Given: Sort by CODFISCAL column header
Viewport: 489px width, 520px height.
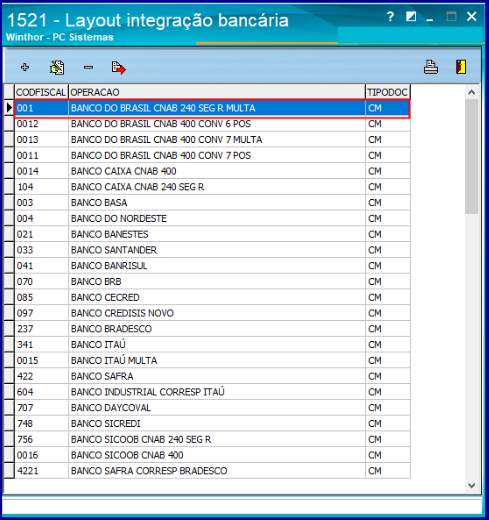Looking at the screenshot, I should click(41, 92).
